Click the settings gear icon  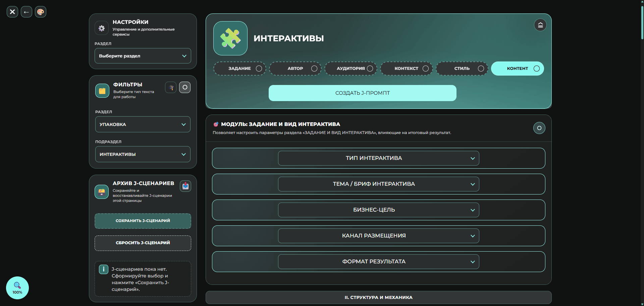pyautogui.click(x=102, y=28)
